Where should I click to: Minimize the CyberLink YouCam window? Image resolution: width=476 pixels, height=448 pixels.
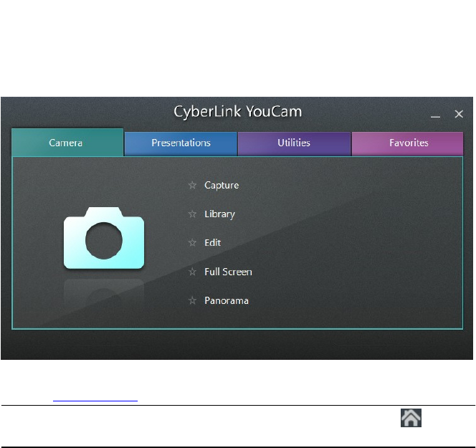[x=435, y=115]
